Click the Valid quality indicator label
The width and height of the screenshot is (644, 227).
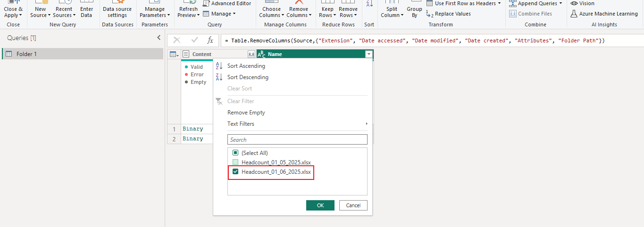(x=197, y=67)
